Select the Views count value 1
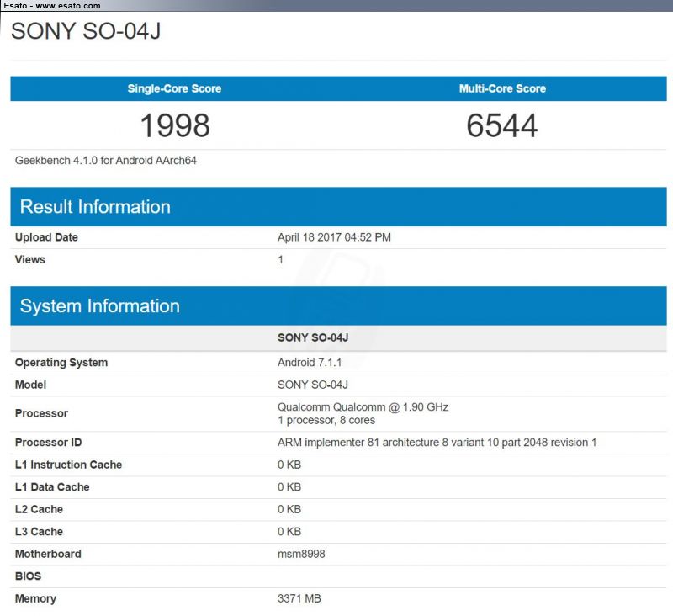The height and width of the screenshot is (616, 673). [x=280, y=260]
